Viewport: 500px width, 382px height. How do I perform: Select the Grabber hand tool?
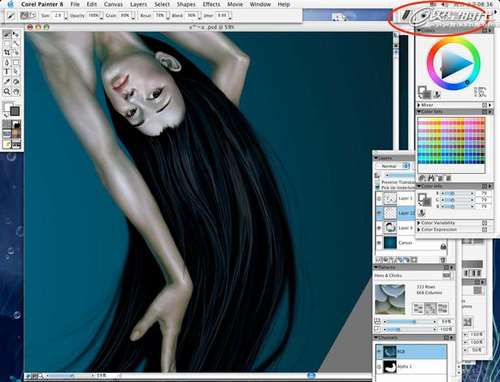point(16,91)
